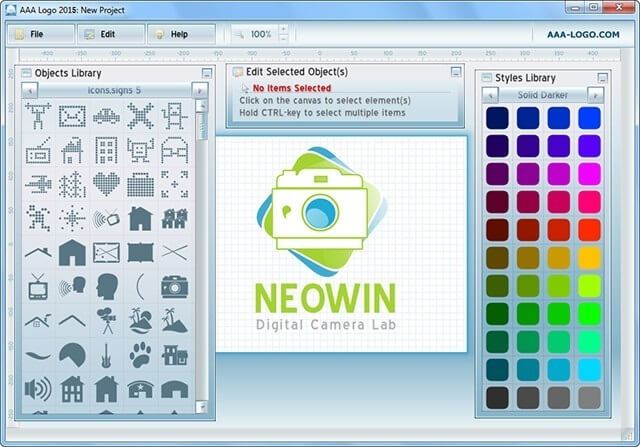Choose the dotted snowflake icon

(x=72, y=218)
